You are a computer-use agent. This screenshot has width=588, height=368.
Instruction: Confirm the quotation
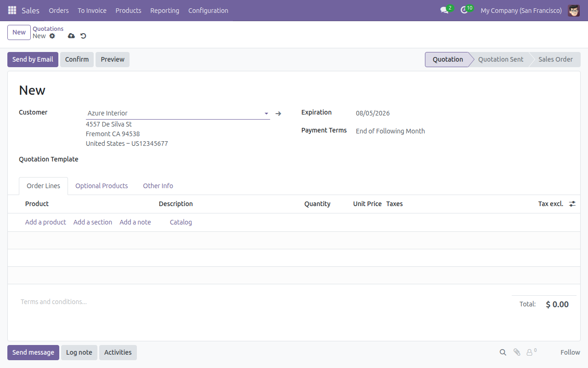77,59
